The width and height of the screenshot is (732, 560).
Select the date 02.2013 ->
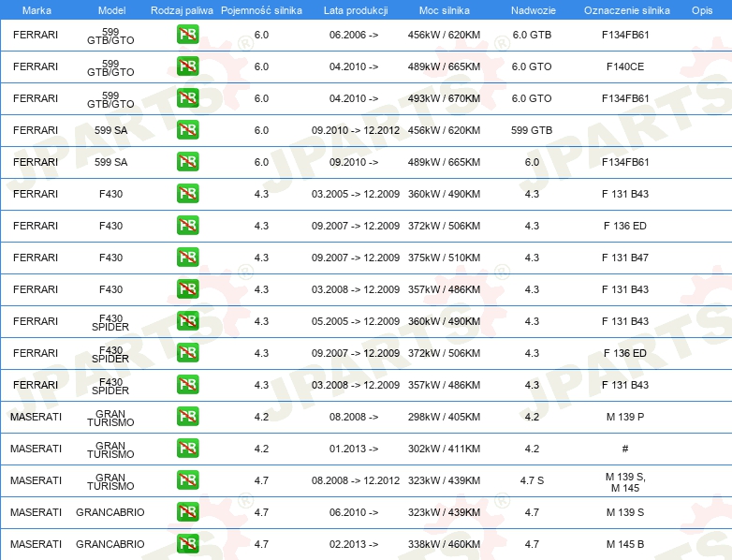point(354,544)
